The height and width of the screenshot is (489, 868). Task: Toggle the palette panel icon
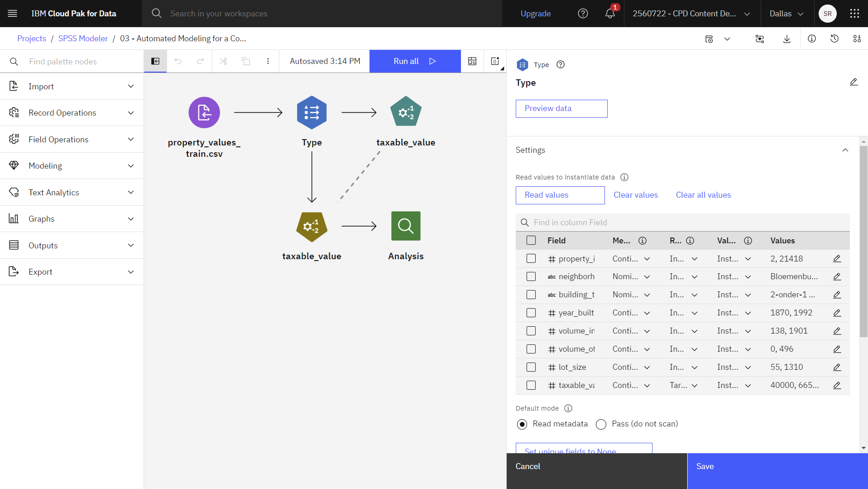[155, 61]
